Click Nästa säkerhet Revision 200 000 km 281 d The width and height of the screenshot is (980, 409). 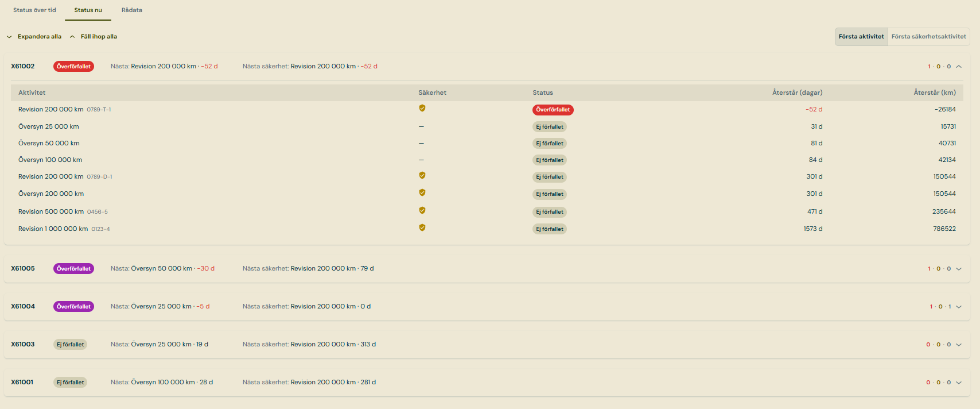click(x=309, y=382)
